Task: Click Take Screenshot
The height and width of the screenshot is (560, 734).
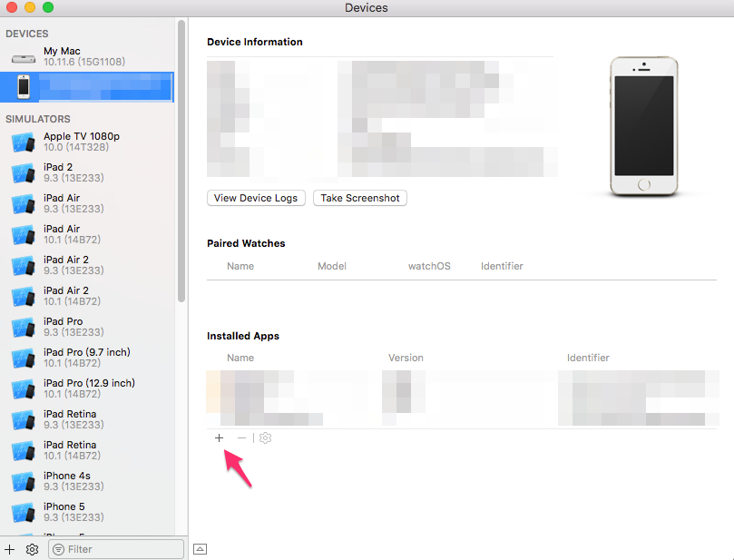Action: pos(359,197)
